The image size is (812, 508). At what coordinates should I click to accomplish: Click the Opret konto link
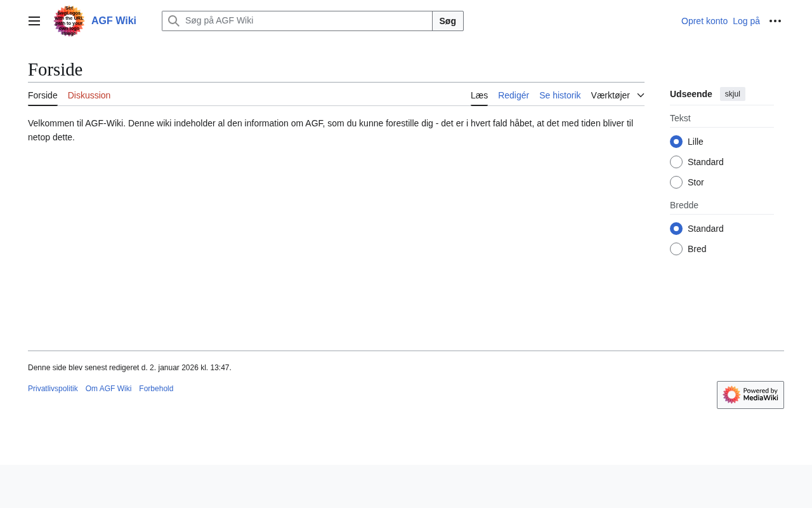tap(704, 21)
